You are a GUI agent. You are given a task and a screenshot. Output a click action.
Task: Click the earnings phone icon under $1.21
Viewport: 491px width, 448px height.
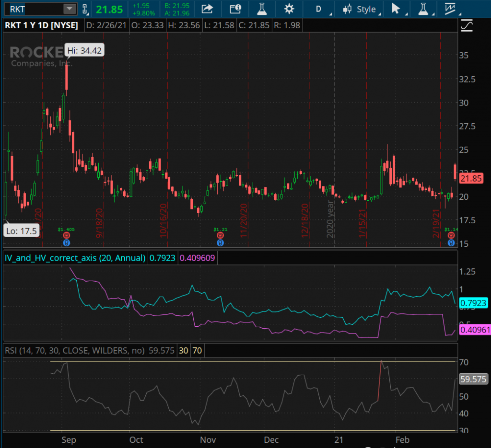(x=221, y=235)
